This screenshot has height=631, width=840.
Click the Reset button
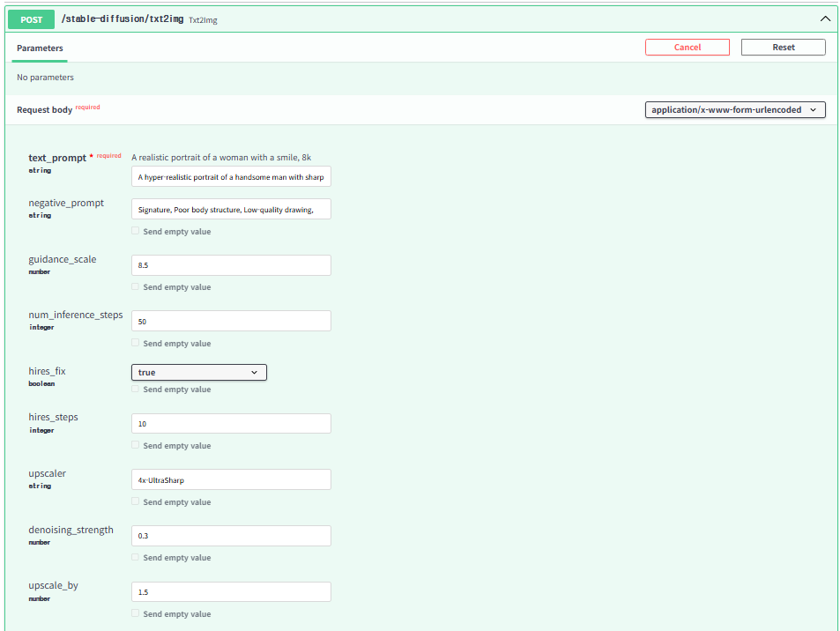tap(784, 47)
